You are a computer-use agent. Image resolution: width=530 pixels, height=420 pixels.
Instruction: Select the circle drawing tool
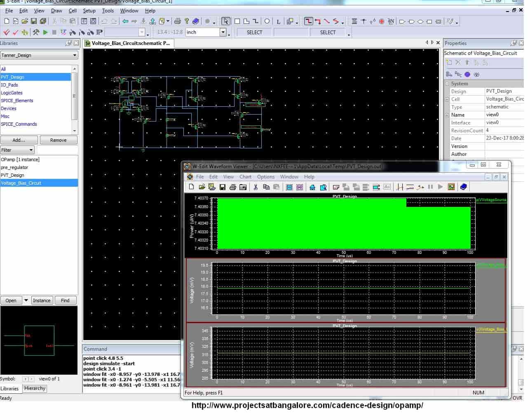pyautogui.click(x=267, y=21)
